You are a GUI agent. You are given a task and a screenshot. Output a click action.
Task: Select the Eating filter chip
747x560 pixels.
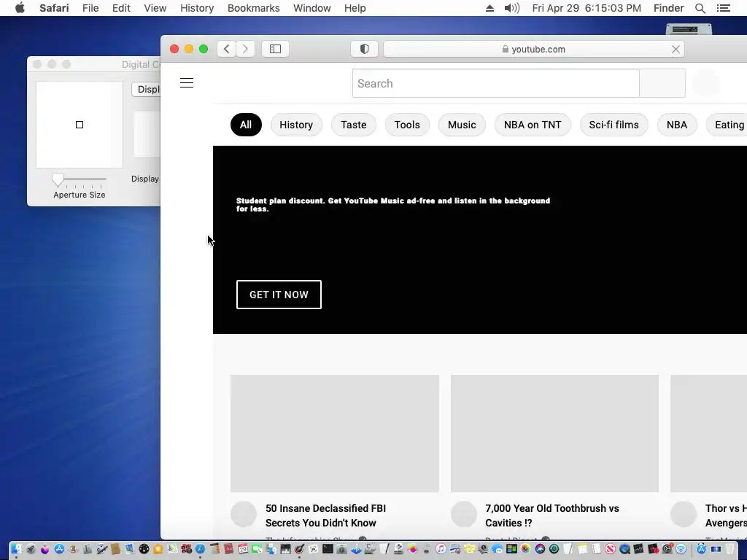(x=727, y=125)
